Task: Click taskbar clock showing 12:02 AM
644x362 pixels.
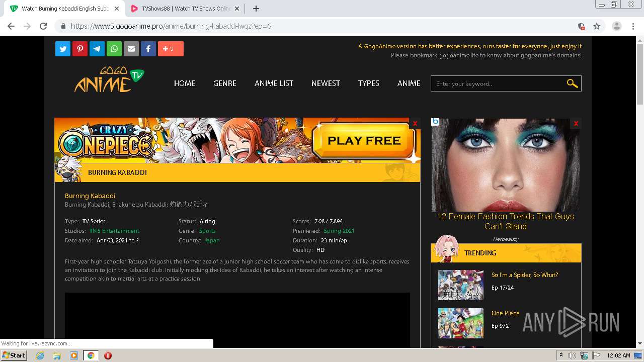Action: pyautogui.click(x=618, y=355)
